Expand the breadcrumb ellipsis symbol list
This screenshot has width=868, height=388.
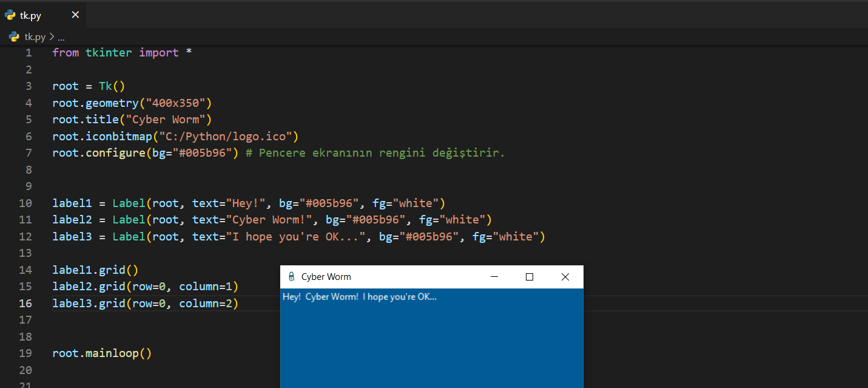click(61, 37)
